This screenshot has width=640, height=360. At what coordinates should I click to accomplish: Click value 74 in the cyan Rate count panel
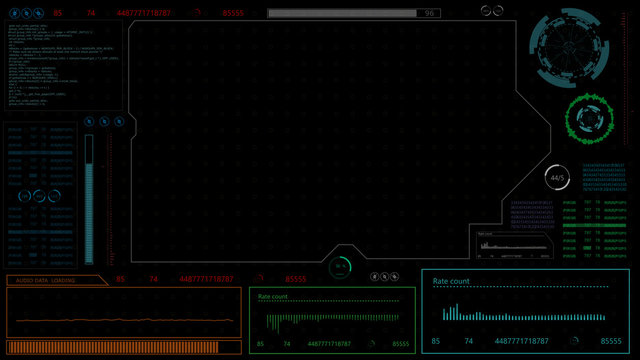[x=469, y=341]
